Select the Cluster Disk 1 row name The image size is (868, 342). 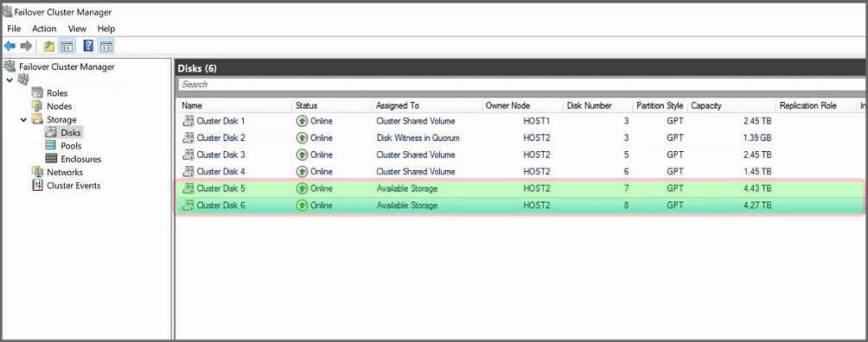[x=220, y=121]
